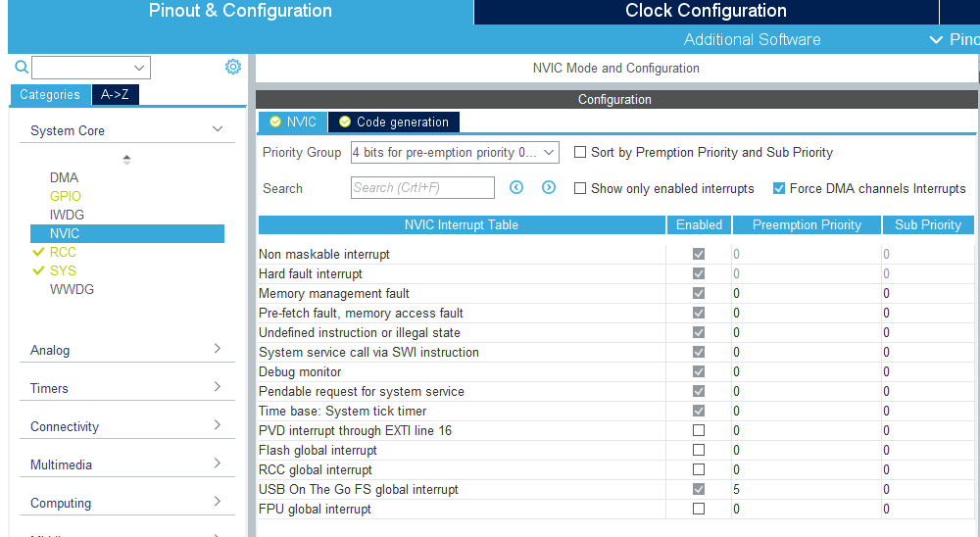
Task: Open the Priority Group dropdown
Action: click(455, 153)
